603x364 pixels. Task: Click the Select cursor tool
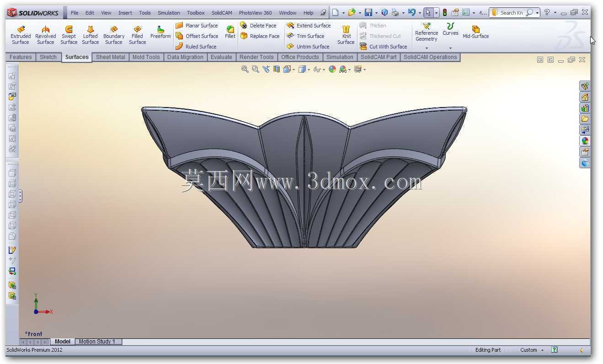click(x=428, y=13)
